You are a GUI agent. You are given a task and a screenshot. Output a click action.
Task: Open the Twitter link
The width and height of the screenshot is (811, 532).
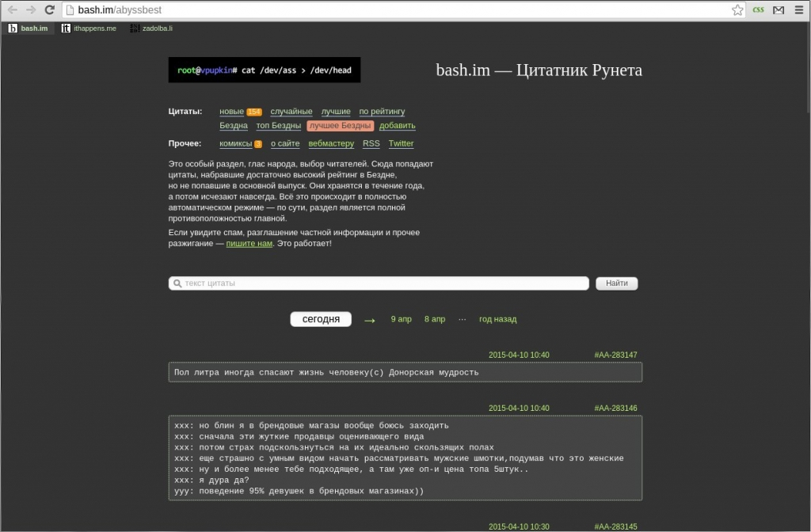(x=401, y=144)
